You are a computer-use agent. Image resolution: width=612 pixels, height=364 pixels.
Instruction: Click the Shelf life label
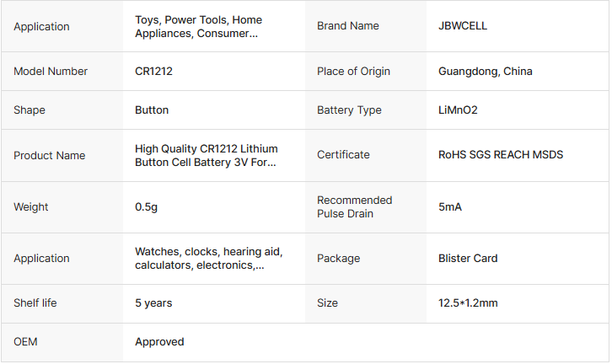click(x=35, y=302)
